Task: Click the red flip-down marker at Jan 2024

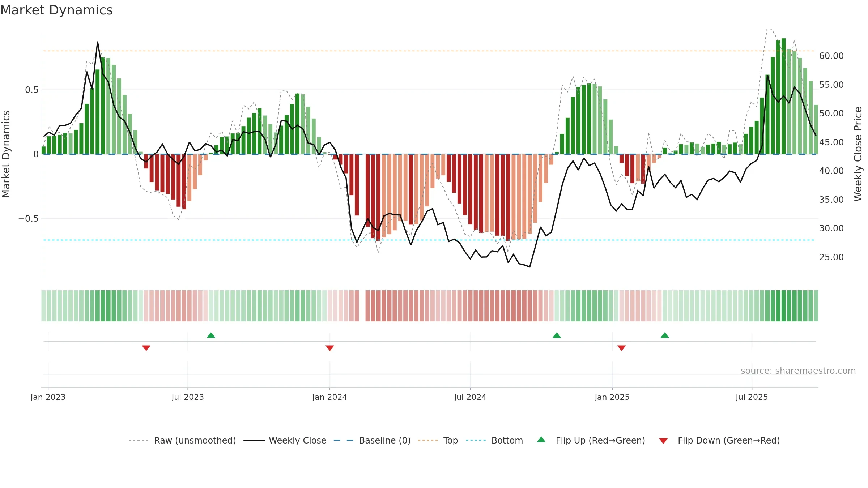Action: coord(330,348)
